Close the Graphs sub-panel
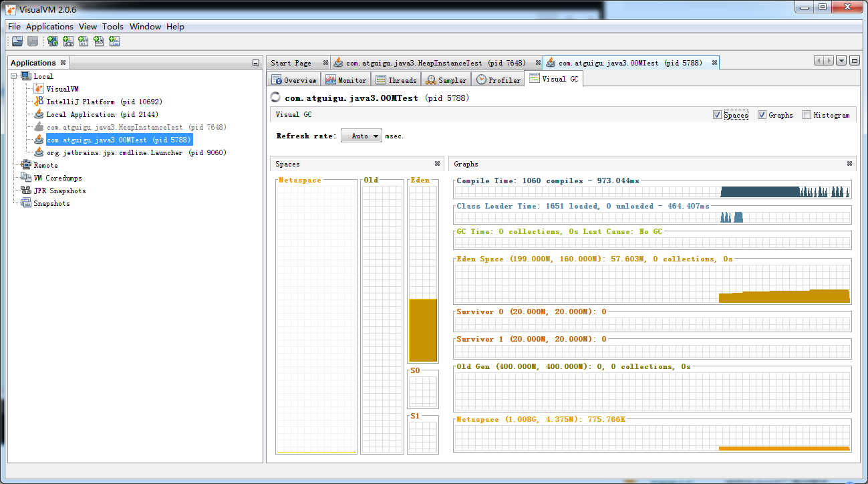 point(849,164)
